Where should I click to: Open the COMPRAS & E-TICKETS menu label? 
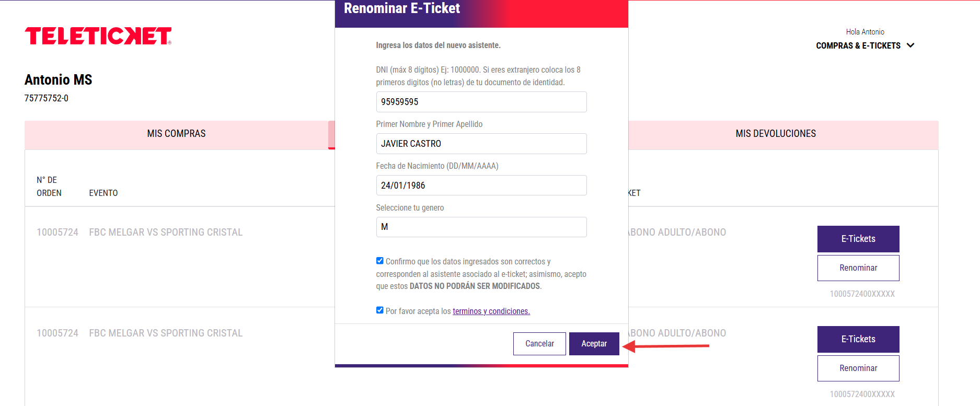point(858,45)
